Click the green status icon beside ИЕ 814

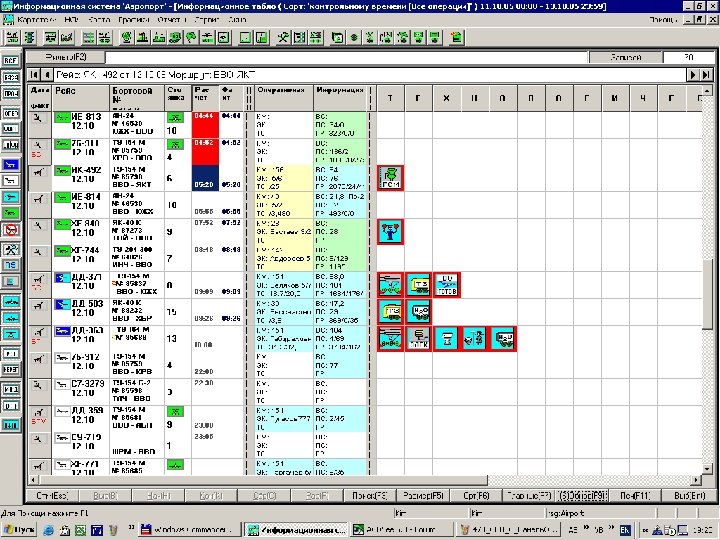click(62, 198)
